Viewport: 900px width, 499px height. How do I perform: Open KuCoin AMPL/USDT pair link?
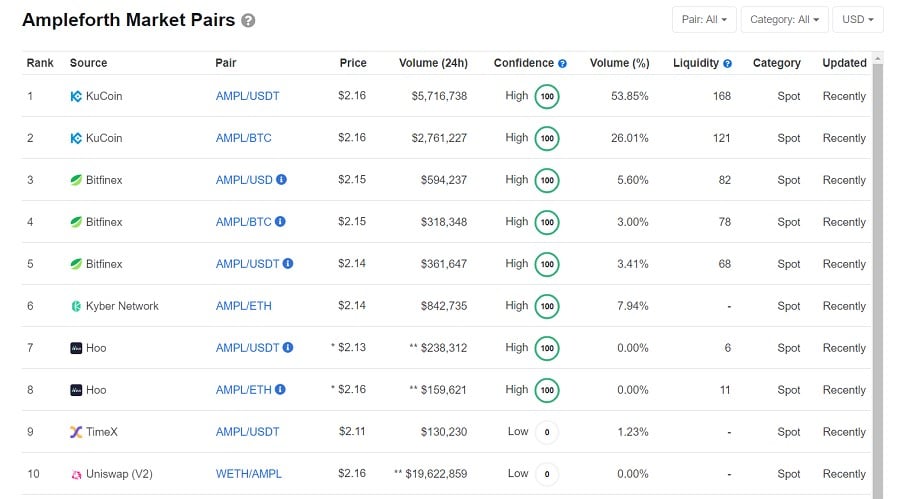(247, 96)
